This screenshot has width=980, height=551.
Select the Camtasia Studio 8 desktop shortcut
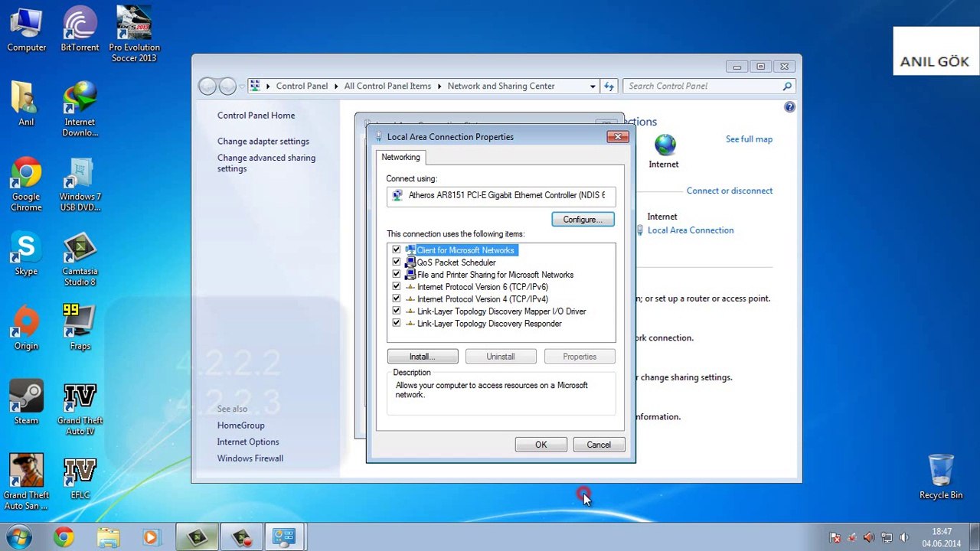click(80, 259)
